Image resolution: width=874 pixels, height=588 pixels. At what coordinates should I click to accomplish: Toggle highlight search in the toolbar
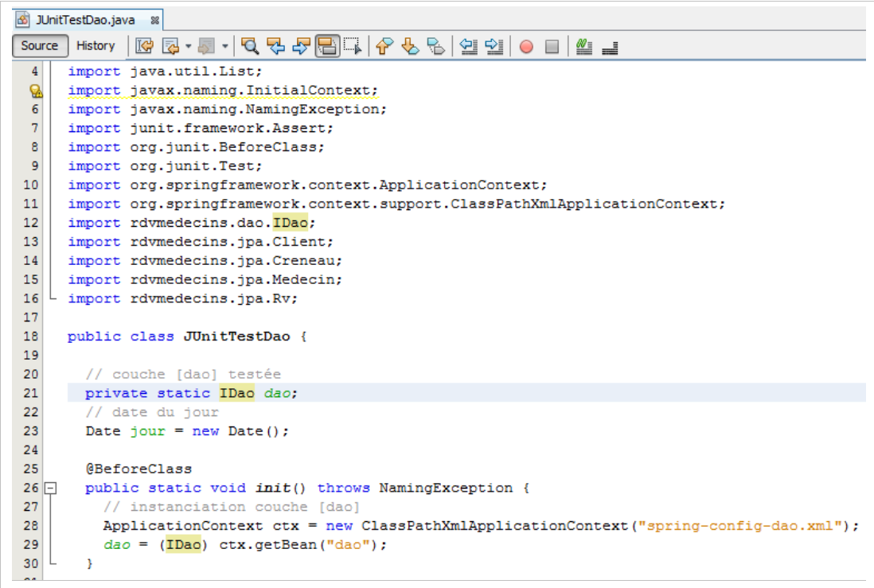coord(326,46)
